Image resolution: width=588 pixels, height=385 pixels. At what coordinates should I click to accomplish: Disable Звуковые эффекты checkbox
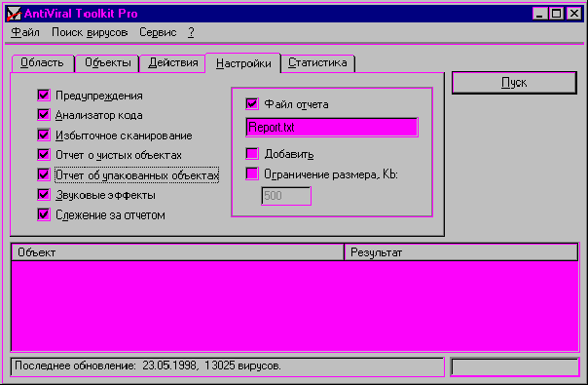pyautogui.click(x=44, y=194)
